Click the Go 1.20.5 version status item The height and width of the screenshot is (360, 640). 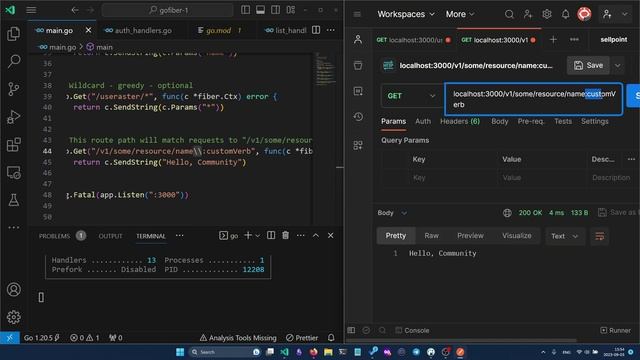pyautogui.click(x=42, y=338)
